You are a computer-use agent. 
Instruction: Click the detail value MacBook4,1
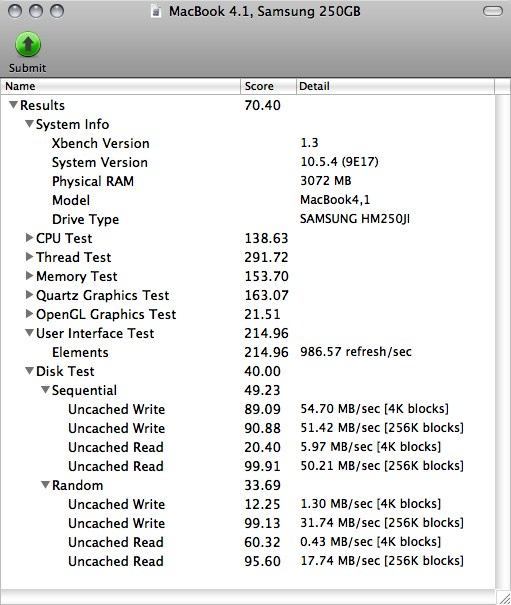[x=335, y=200]
